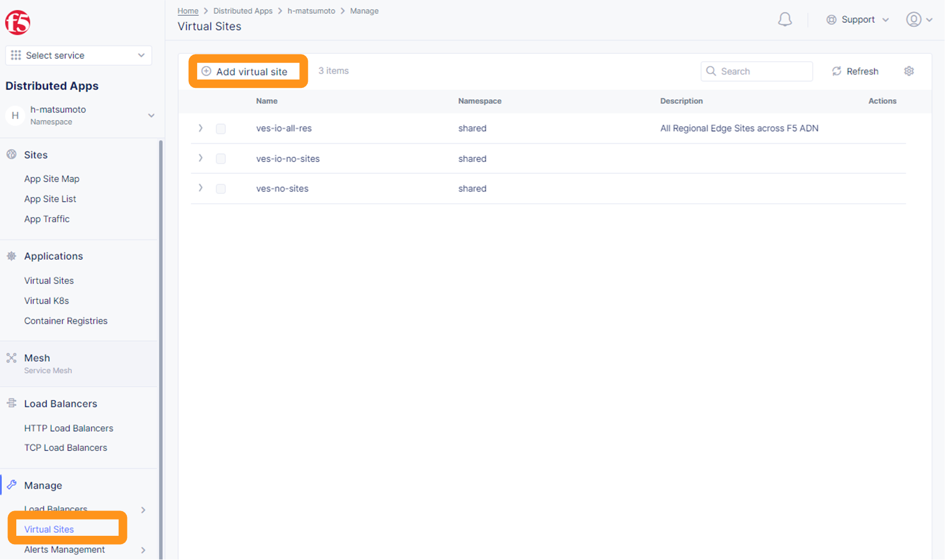945x560 pixels.
Task: Click the ves-io-no-sites name
Action: click(288, 159)
